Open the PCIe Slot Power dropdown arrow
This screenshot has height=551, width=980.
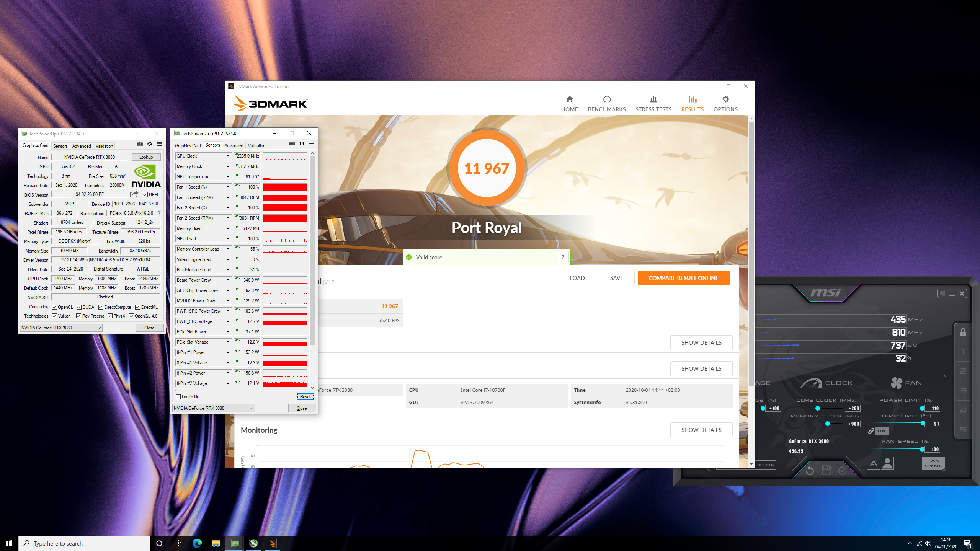point(228,332)
